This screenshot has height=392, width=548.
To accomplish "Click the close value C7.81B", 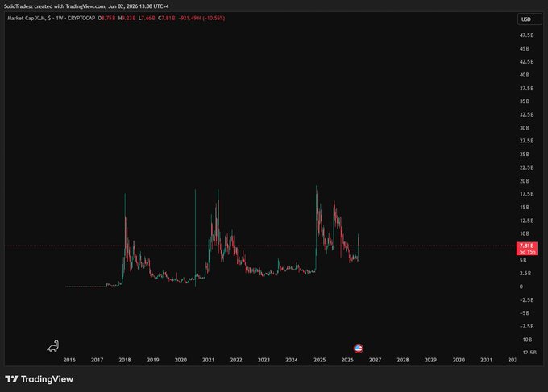I will (167, 18).
